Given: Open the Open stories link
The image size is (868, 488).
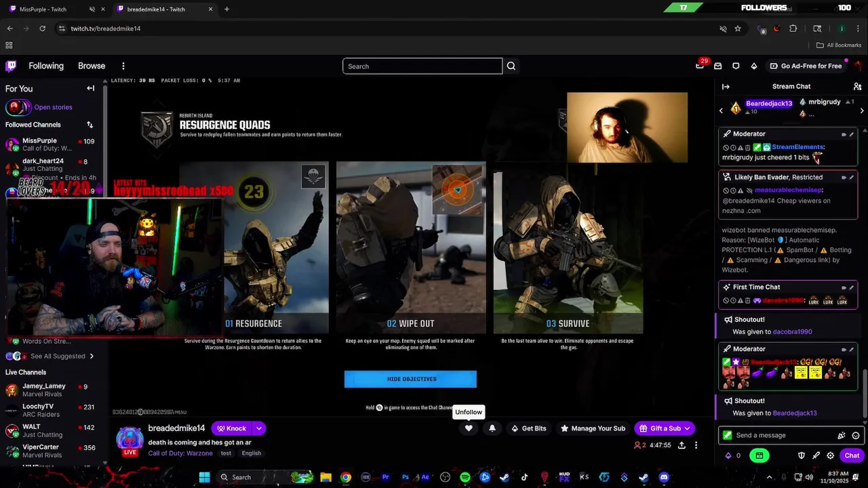Looking at the screenshot, I should click(53, 107).
